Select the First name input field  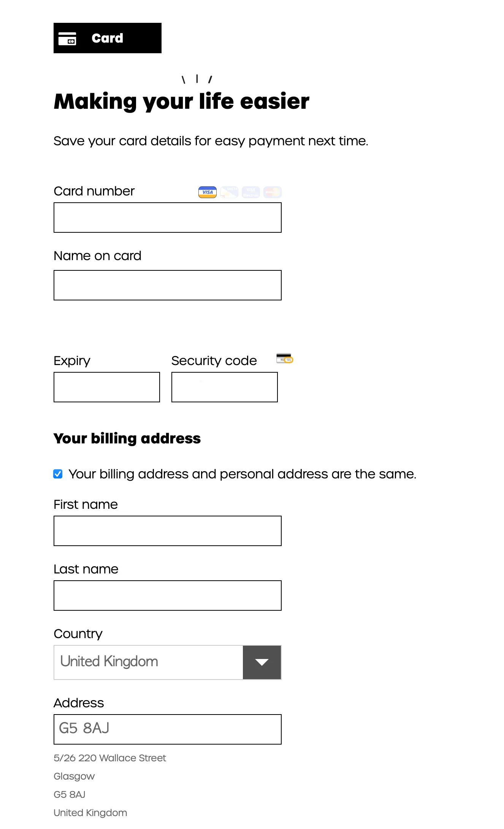click(x=167, y=531)
